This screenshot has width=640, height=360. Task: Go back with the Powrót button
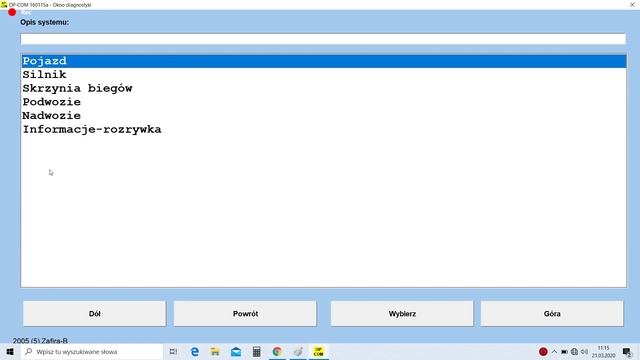point(245,313)
